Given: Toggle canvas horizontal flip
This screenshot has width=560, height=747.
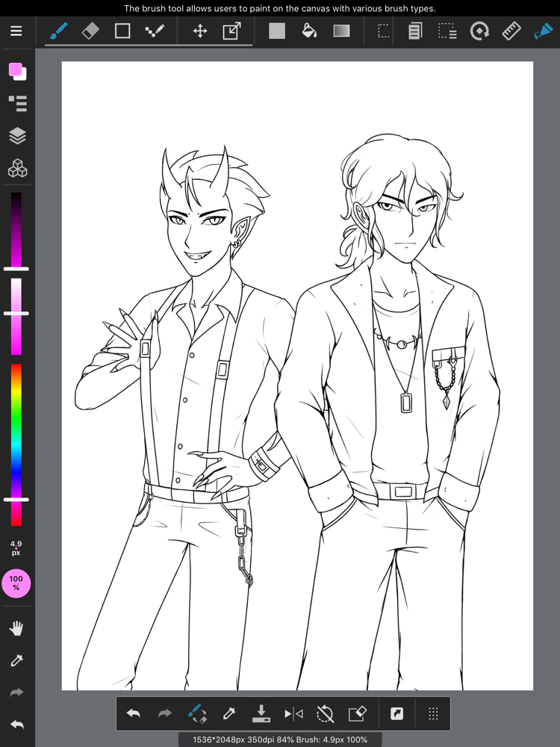Looking at the screenshot, I should point(293,713).
